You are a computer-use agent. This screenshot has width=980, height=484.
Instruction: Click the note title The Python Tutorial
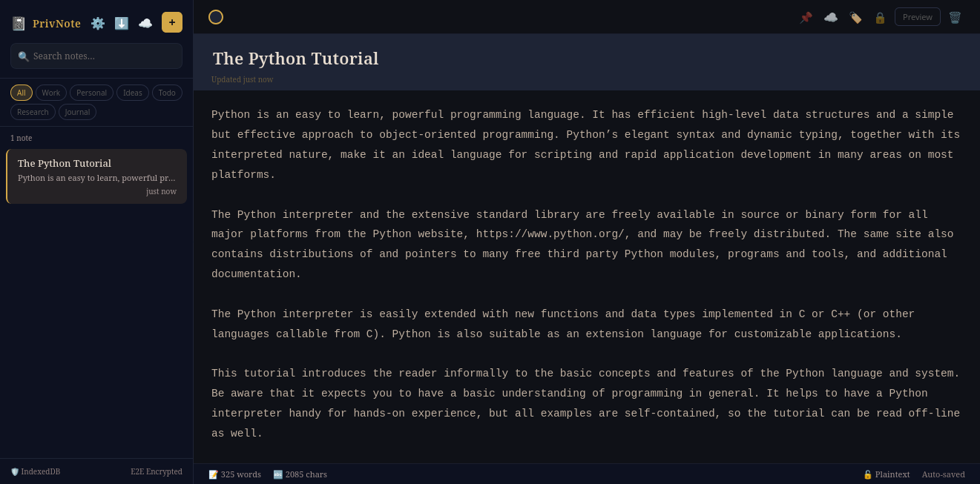click(x=295, y=59)
